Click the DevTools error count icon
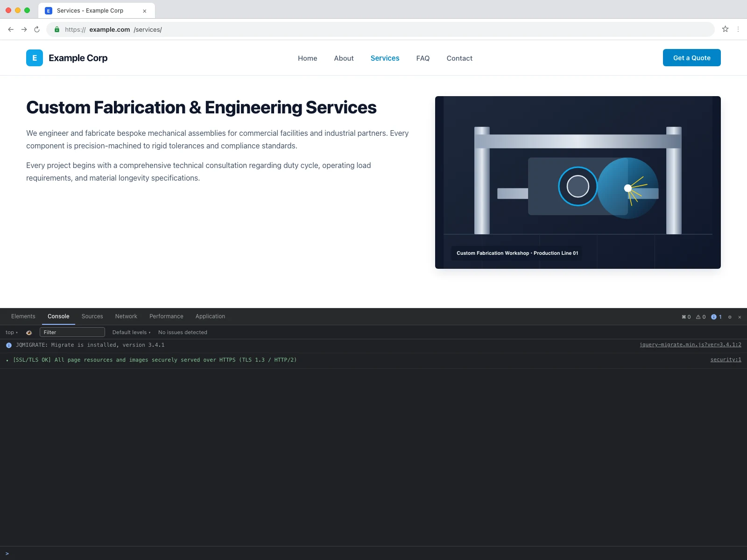 (x=686, y=317)
